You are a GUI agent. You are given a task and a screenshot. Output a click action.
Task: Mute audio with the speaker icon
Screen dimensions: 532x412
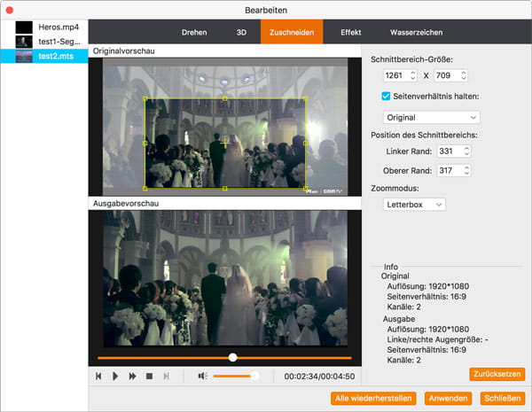click(x=202, y=377)
